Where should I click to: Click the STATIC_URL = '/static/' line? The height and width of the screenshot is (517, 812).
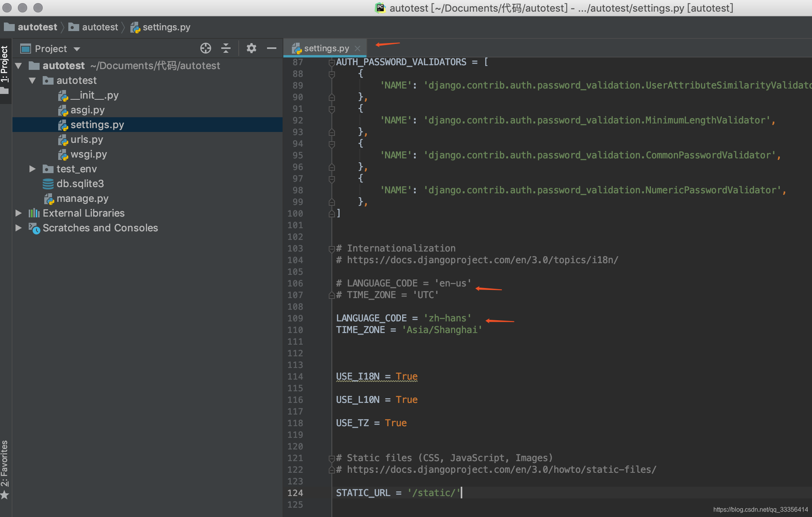pyautogui.click(x=398, y=493)
